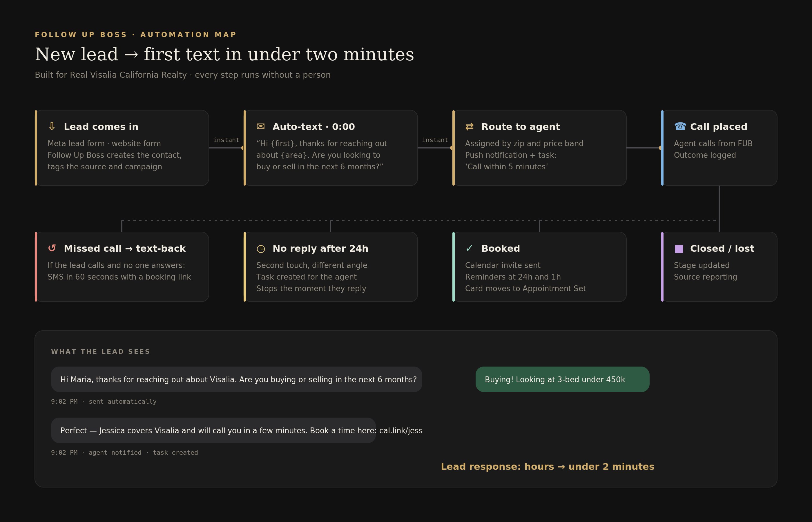Click the 'Hi Maria, thanks for reaching out' bubble

pos(237,379)
